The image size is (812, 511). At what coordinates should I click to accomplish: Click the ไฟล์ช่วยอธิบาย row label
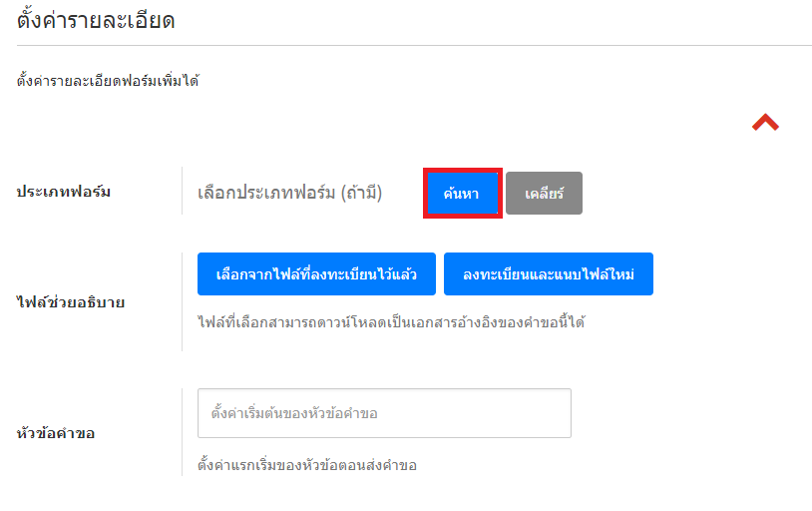[x=71, y=301]
